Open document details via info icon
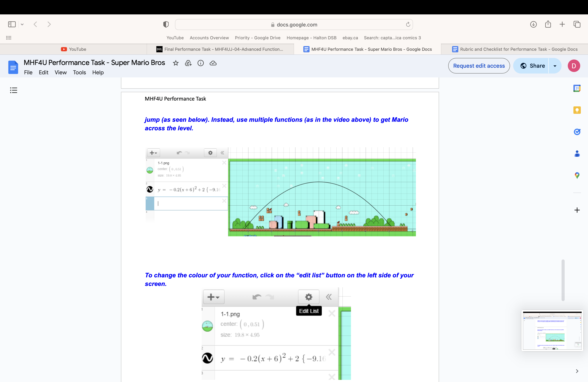The height and width of the screenshot is (382, 588). [201, 63]
